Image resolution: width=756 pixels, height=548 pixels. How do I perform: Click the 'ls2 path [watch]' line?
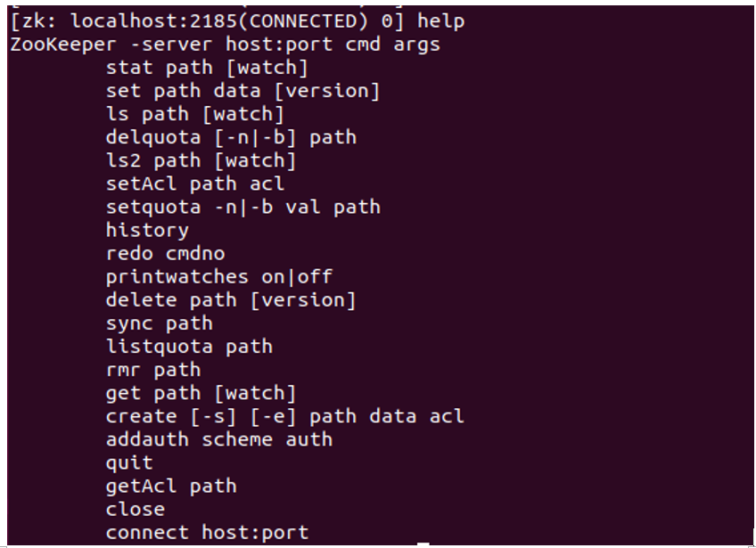click(201, 160)
